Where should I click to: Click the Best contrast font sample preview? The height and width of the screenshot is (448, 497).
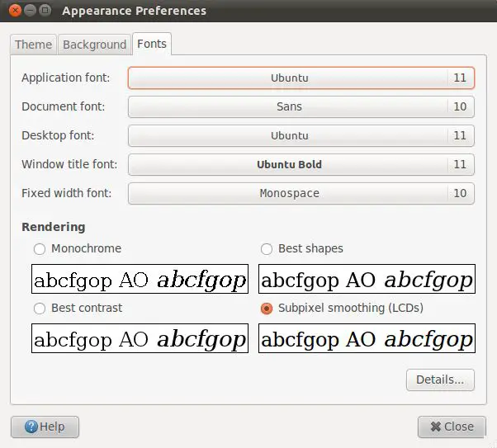[140, 338]
